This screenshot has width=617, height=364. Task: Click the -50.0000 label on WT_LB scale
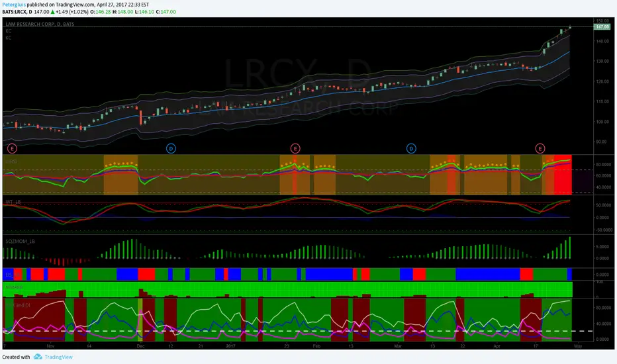pos(603,230)
